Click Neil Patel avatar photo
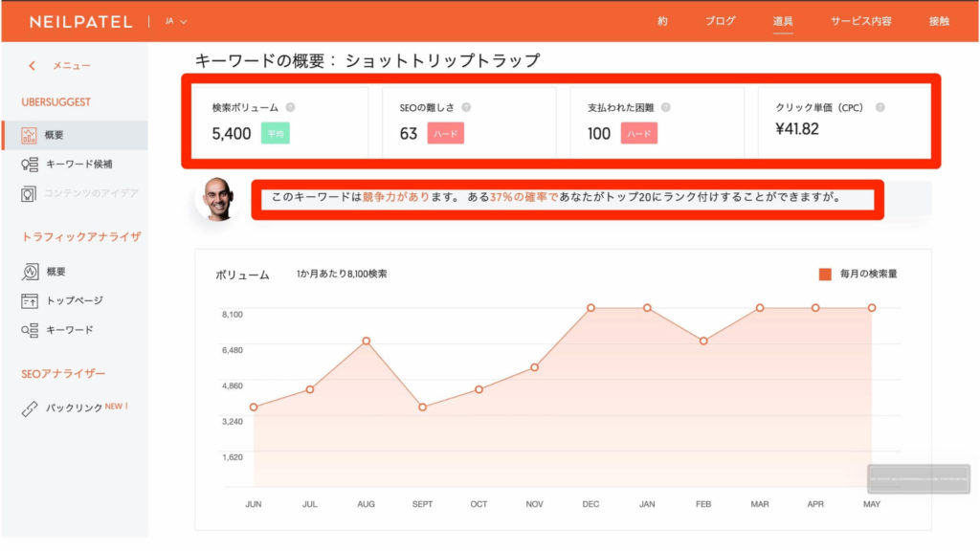980x551 pixels. tap(214, 198)
